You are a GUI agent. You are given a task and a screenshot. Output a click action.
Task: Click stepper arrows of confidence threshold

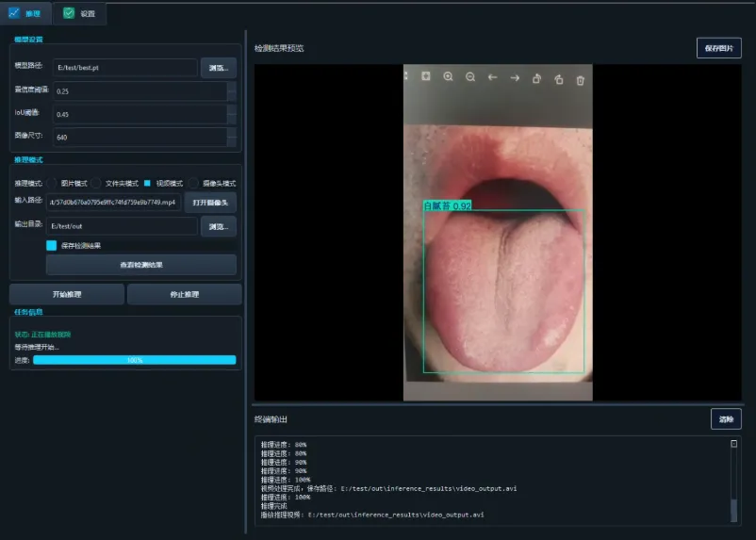[232, 91]
